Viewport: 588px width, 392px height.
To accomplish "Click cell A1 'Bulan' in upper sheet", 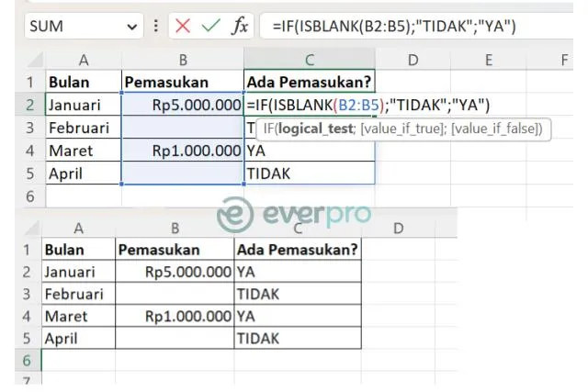I will 84,82.
